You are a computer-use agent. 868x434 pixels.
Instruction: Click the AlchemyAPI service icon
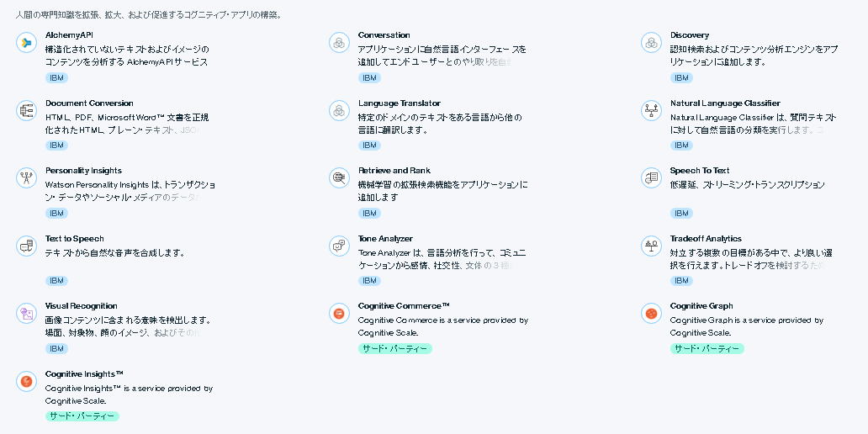(x=26, y=43)
